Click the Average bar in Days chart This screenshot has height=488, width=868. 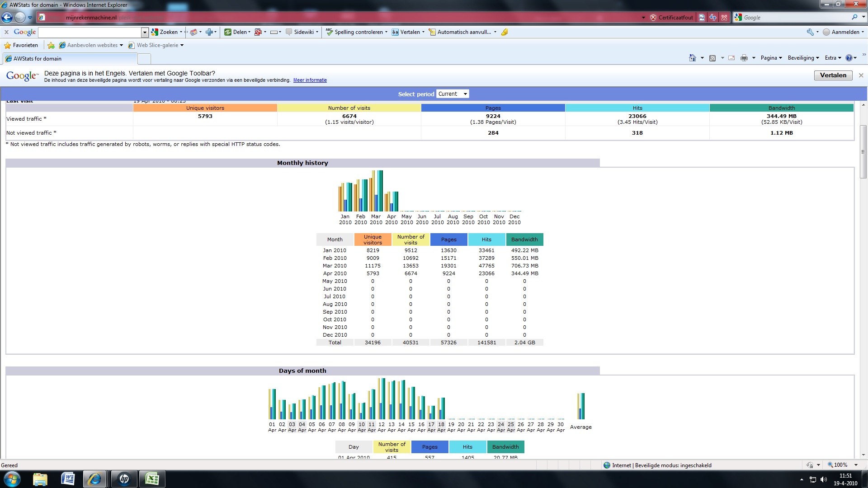click(x=581, y=406)
